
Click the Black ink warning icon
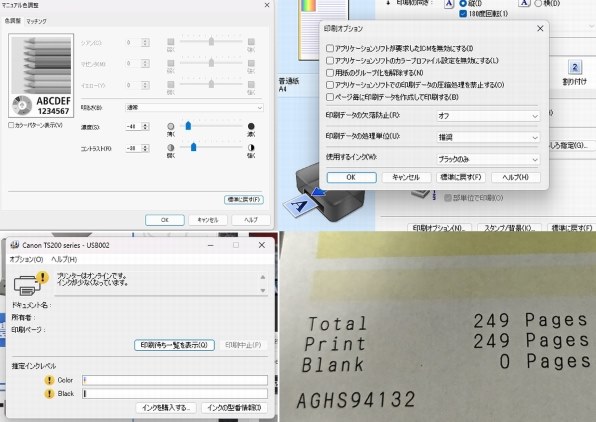pyautogui.click(x=49, y=393)
